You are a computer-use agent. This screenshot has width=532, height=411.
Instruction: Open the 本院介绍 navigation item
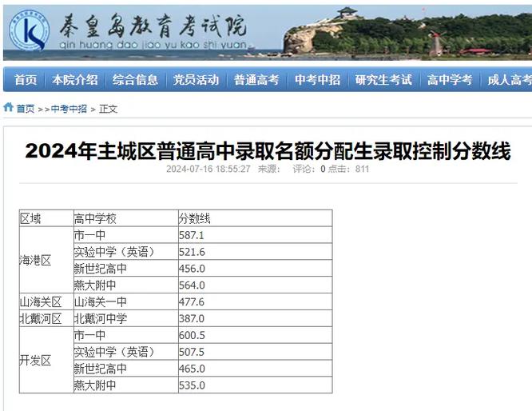click(x=75, y=80)
